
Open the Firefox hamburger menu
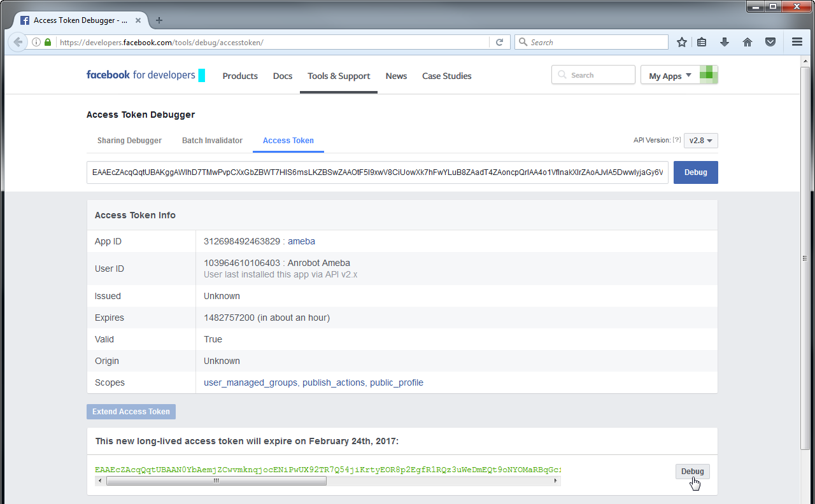pos(797,42)
